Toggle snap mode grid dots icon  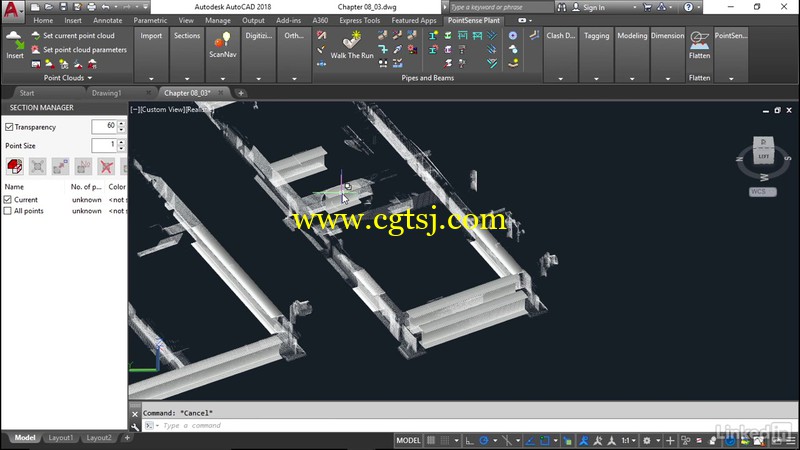pyautogui.click(x=445, y=440)
